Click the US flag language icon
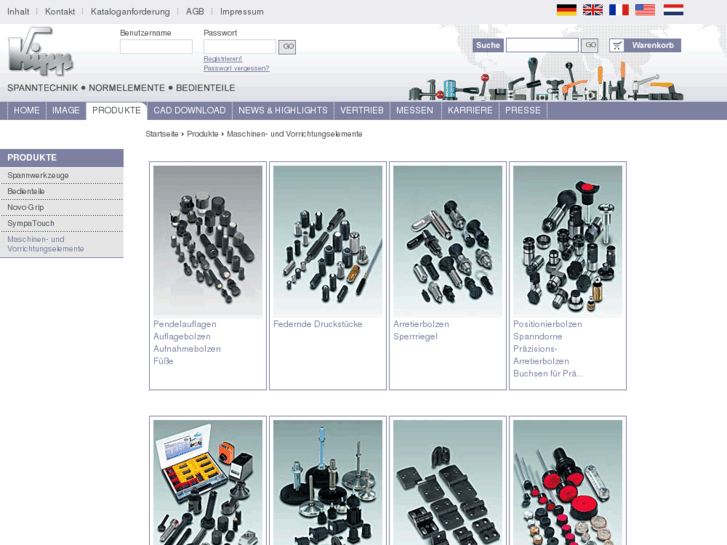The image size is (727, 545). pos(645,10)
